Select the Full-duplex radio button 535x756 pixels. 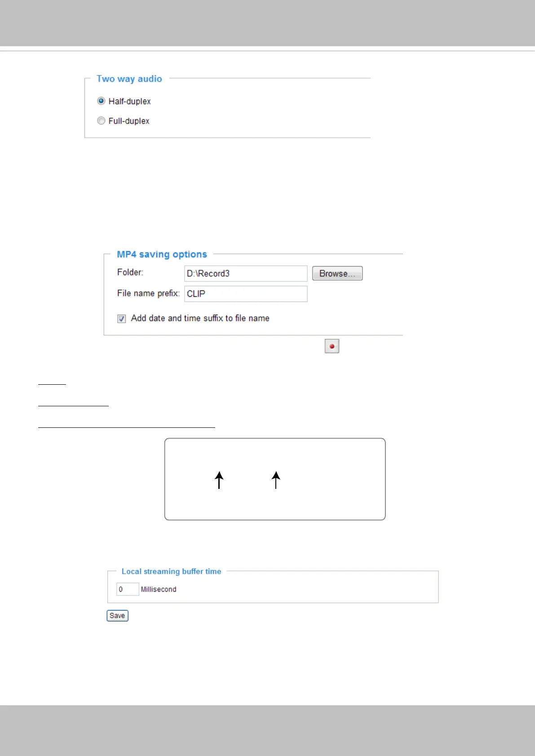(x=101, y=121)
